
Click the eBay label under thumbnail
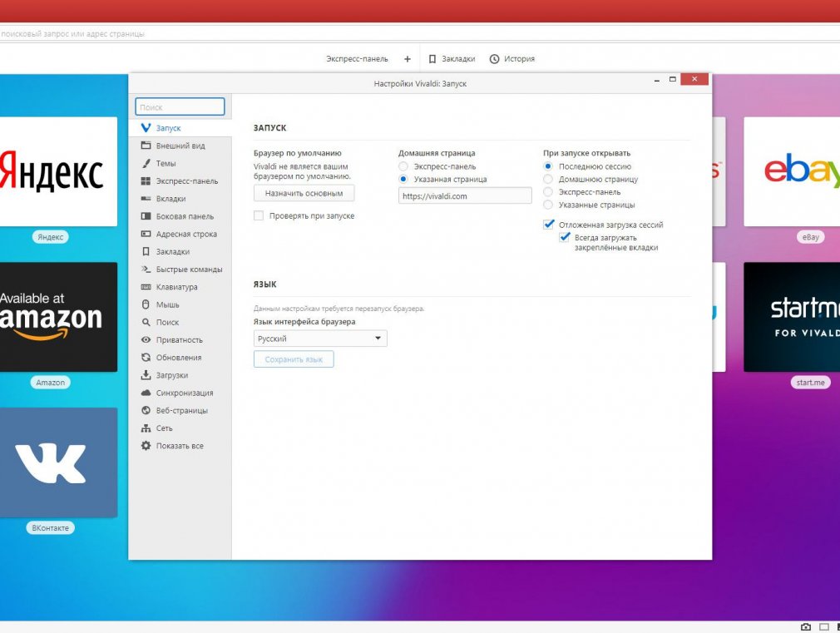click(810, 237)
